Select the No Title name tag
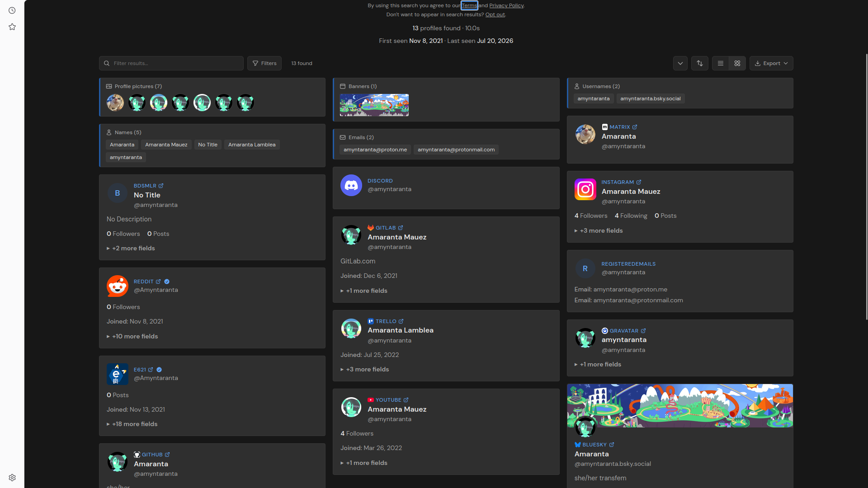Screen dimensions: 868x488 [208, 145]
